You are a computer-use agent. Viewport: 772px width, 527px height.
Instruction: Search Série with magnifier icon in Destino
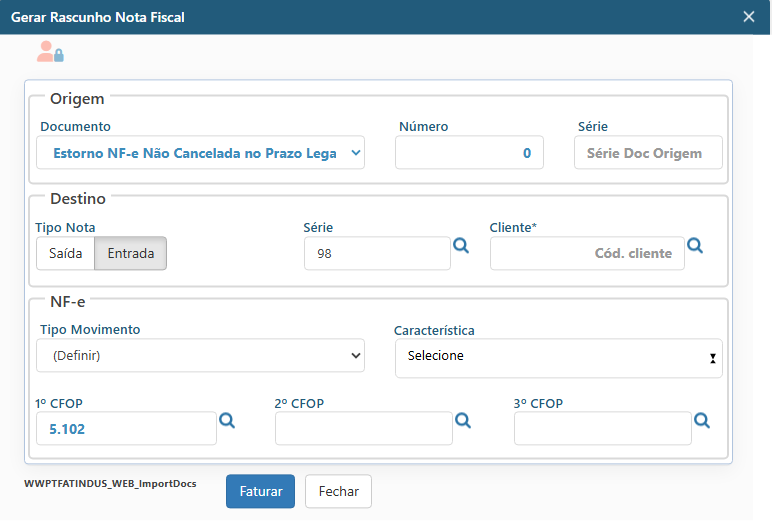461,246
